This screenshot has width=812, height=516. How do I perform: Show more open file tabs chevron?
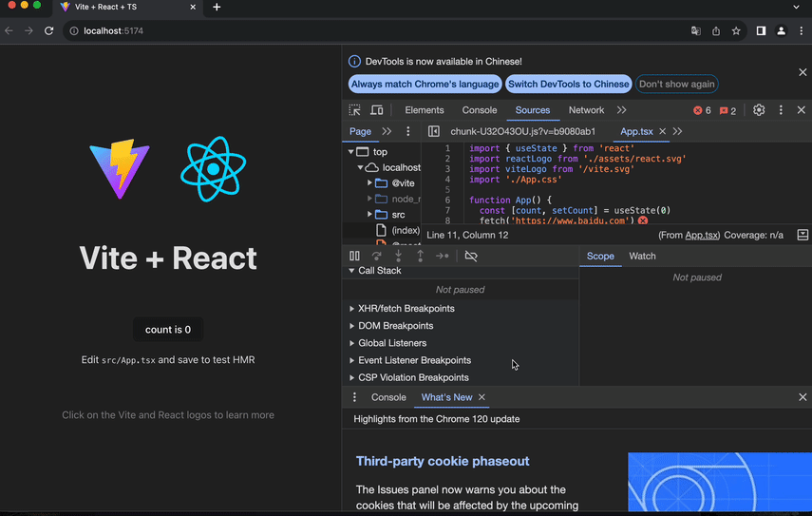point(677,131)
